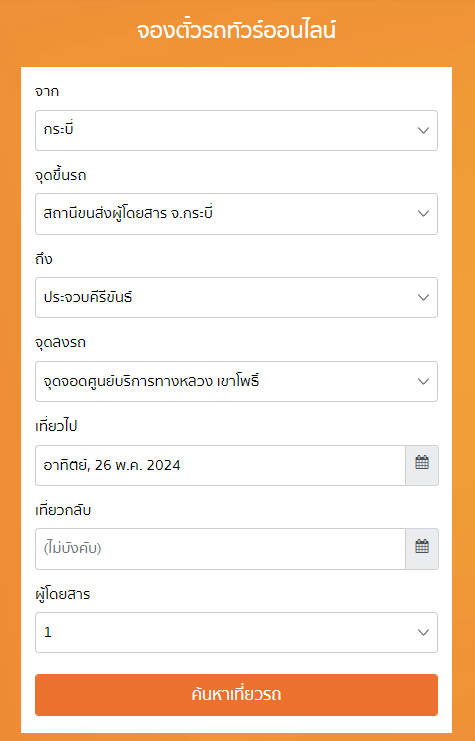Screen dimensions: 475x741
Task: Click the chevron arrow on the passenger number dropdown
Action: 423,632
